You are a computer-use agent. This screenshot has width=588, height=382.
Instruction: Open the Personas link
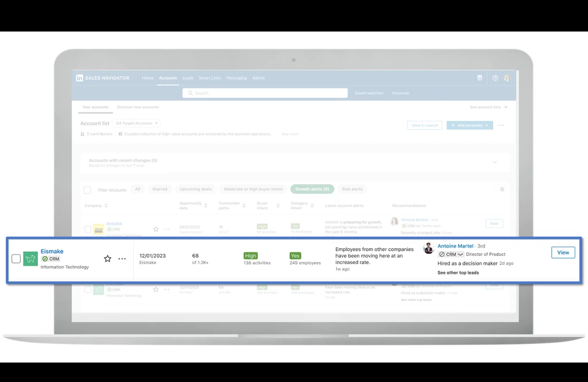click(400, 93)
